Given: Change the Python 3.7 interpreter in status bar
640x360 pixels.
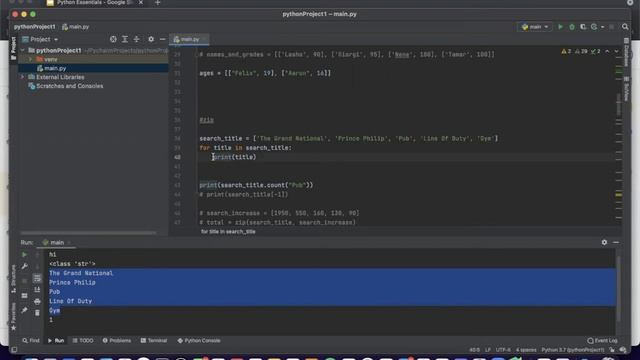Looking at the screenshot, I should [x=573, y=350].
